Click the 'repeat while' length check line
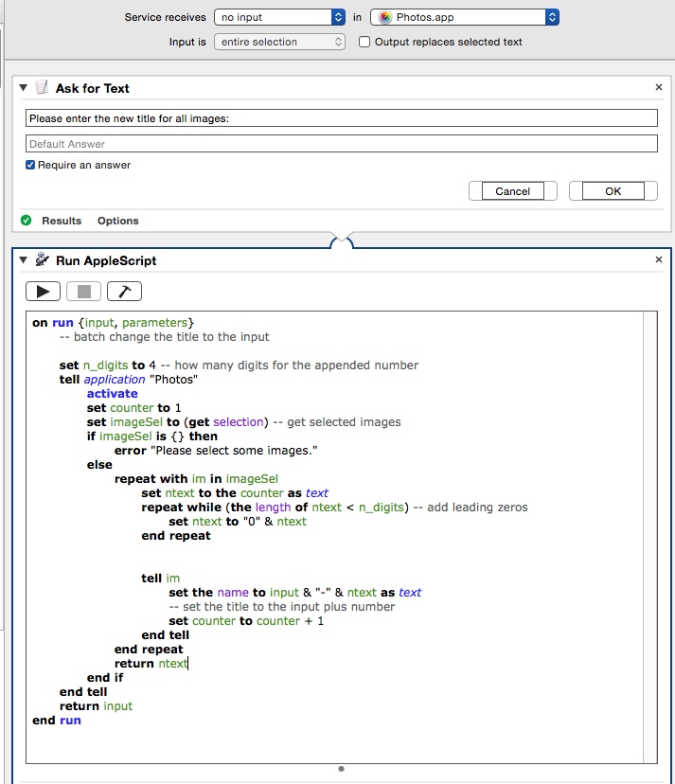 pyautogui.click(x=334, y=508)
